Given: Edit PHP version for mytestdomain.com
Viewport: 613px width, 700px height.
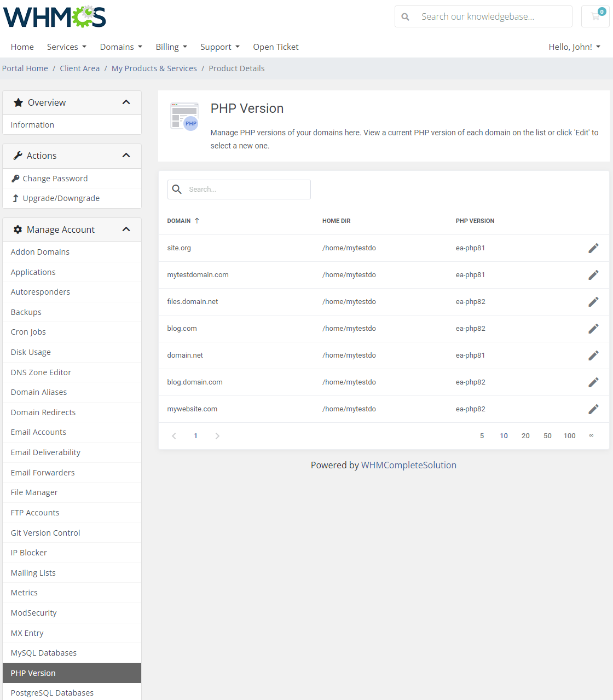Looking at the screenshot, I should [x=593, y=275].
